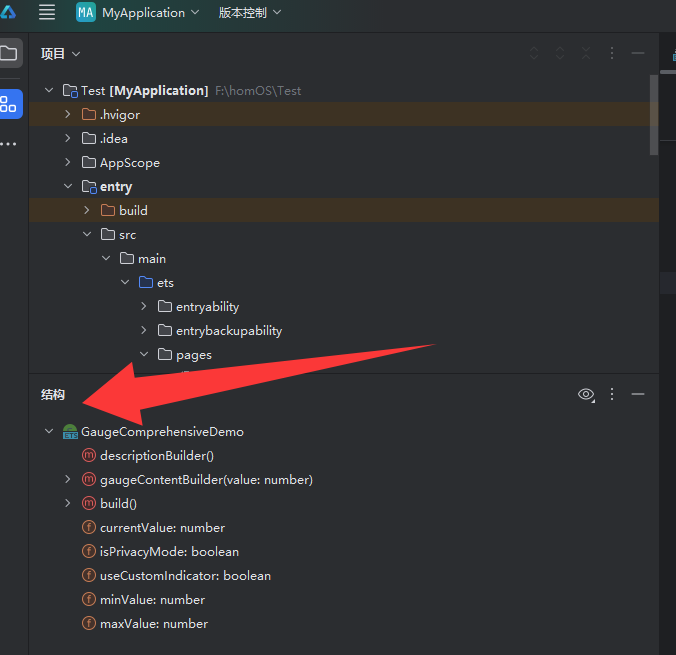
Task: Expand the build folder under entry
Action: click(x=87, y=210)
